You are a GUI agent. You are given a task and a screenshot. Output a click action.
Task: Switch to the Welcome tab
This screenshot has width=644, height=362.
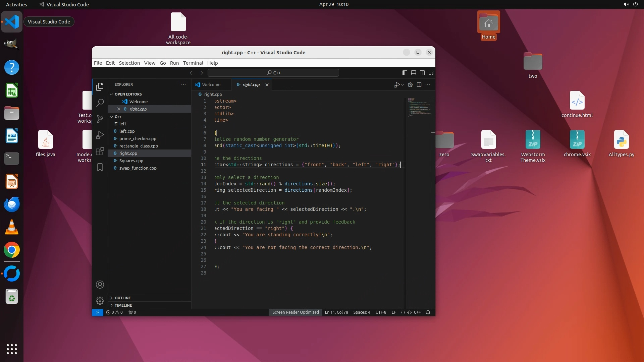click(x=211, y=85)
